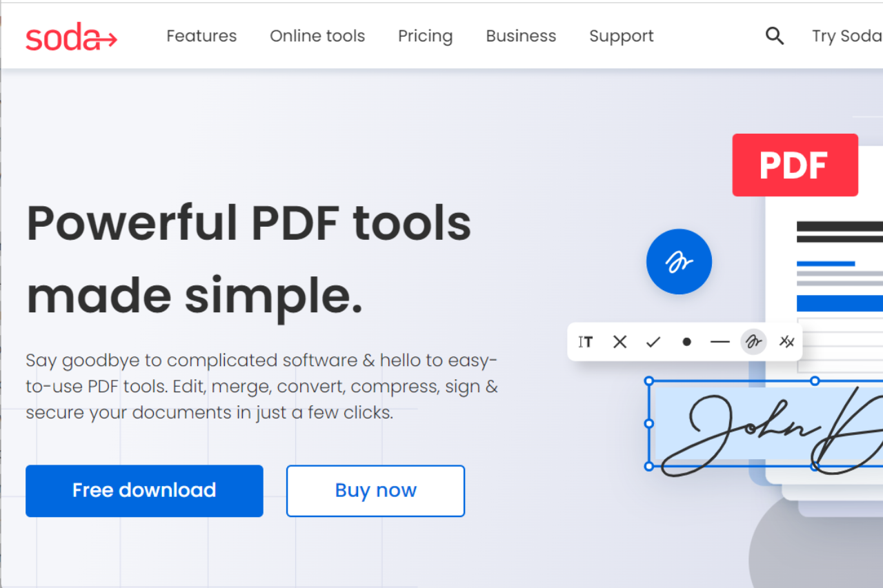Open the search magnifier icon
Viewport: 883px width, 588px height.
pyautogui.click(x=775, y=36)
